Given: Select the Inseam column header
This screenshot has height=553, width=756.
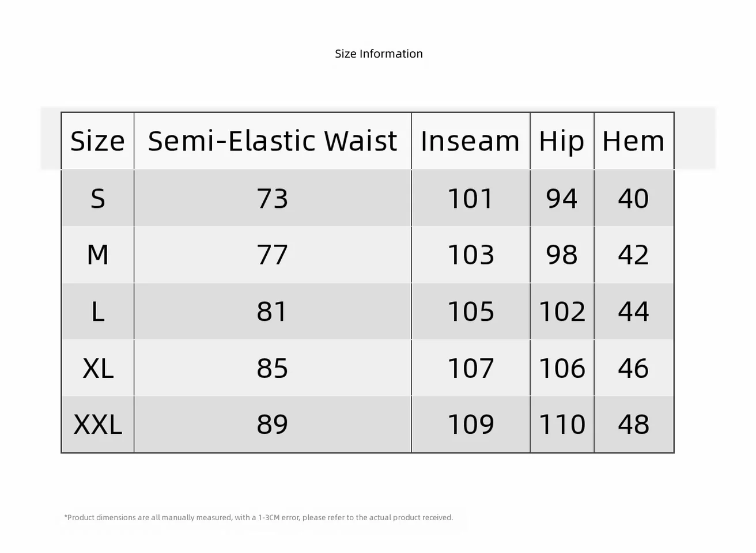Looking at the screenshot, I should coord(470,141).
